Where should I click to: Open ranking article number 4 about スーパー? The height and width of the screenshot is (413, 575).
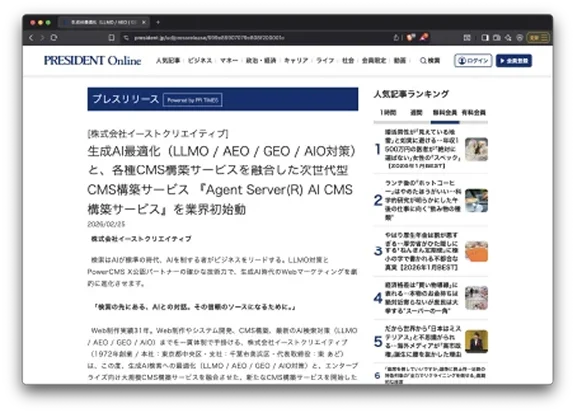[x=422, y=298]
